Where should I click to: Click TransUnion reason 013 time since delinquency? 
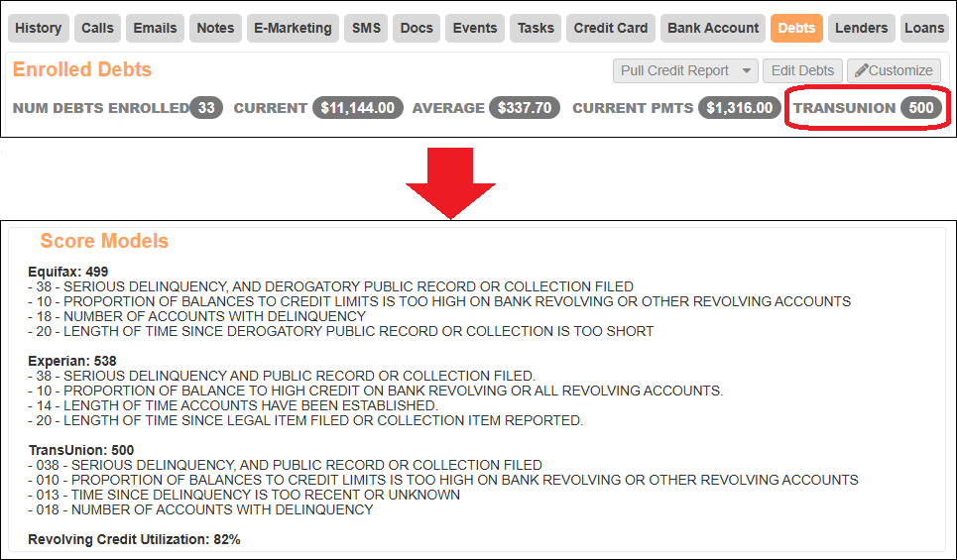click(x=244, y=495)
